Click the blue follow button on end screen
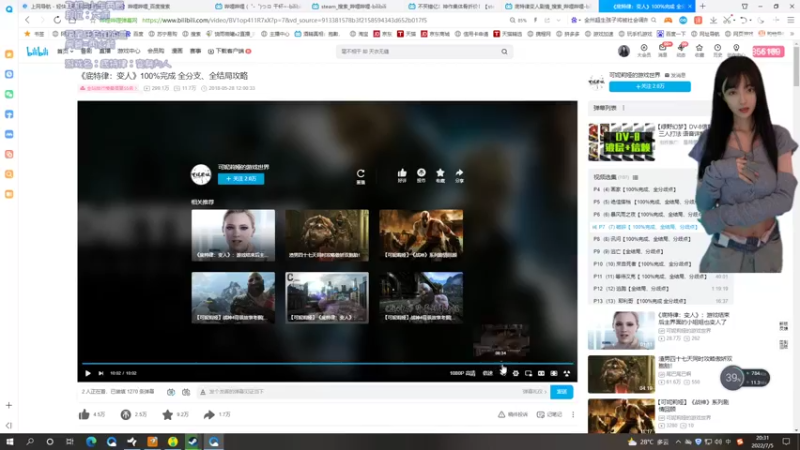This screenshot has width=800, height=450. (241, 179)
